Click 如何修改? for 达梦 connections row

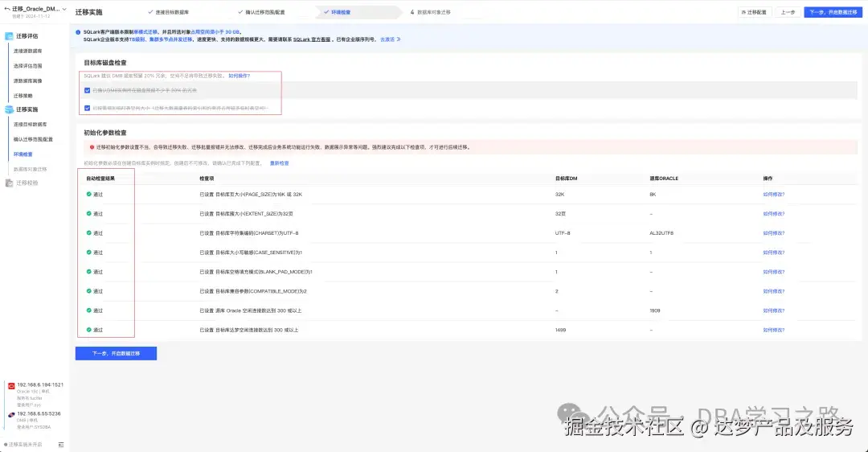click(774, 330)
